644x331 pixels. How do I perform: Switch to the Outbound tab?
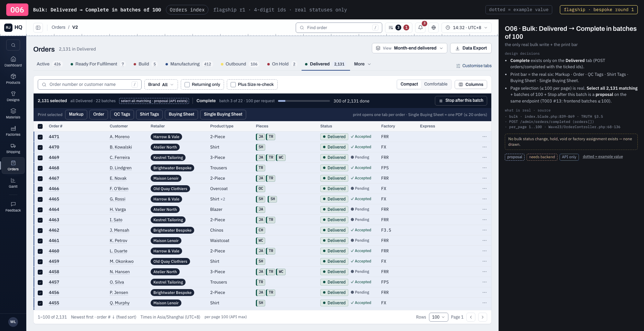(x=239, y=64)
